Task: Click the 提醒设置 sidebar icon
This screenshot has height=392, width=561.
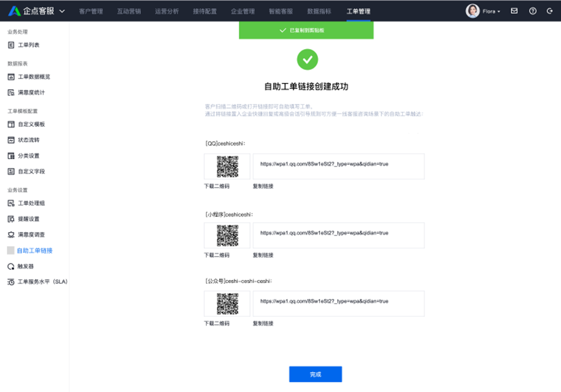Action: click(x=11, y=219)
